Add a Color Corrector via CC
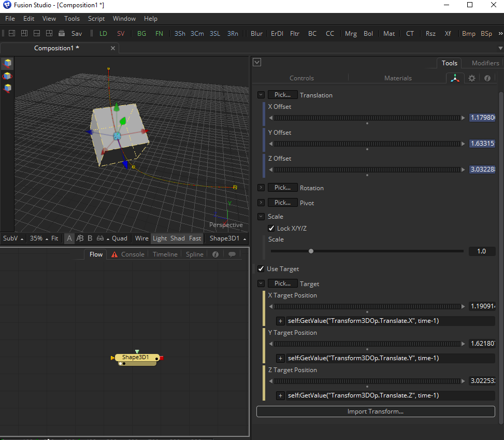The width and height of the screenshot is (504, 440). pos(330,34)
